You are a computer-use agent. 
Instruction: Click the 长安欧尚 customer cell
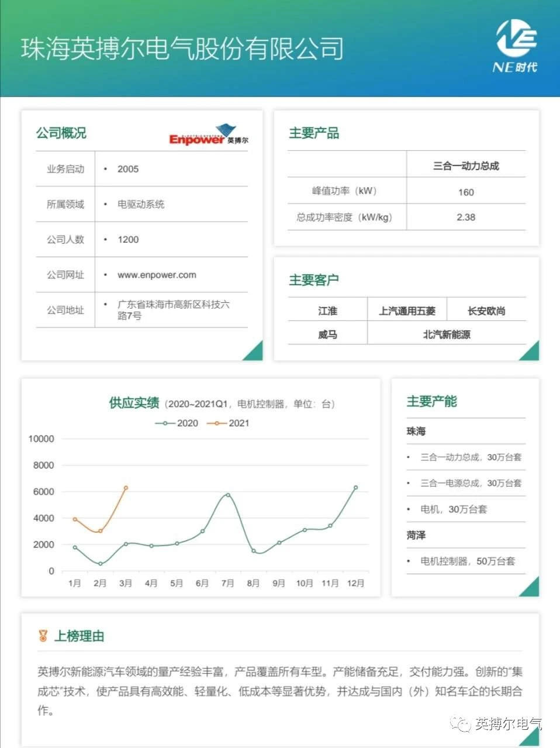tap(486, 311)
